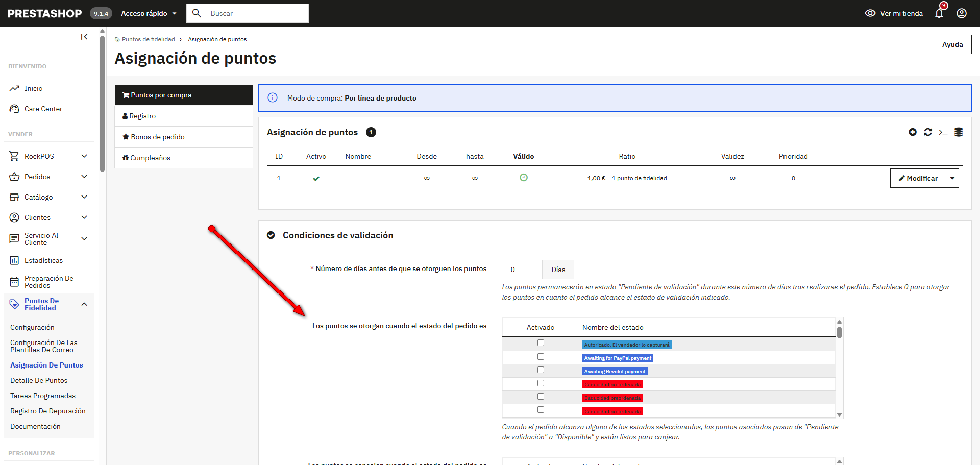Image resolution: width=980 pixels, height=465 pixels.
Task: Click the Clientes person icon
Action: coord(14,217)
